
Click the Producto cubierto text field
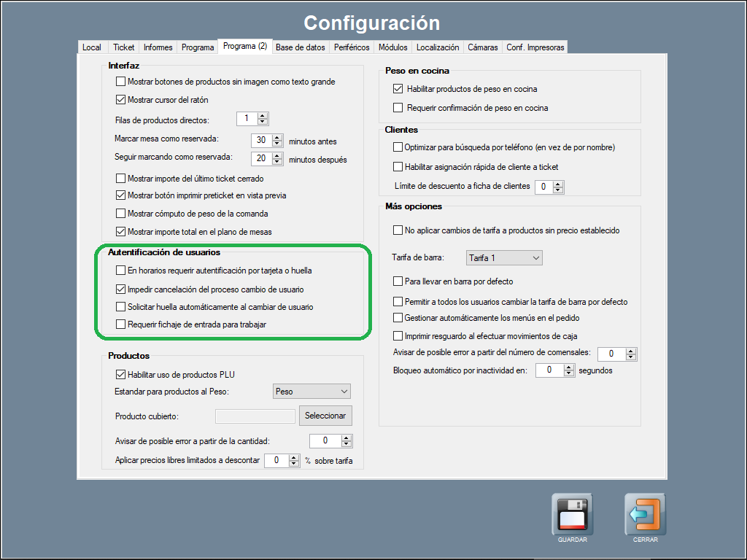[x=255, y=416]
